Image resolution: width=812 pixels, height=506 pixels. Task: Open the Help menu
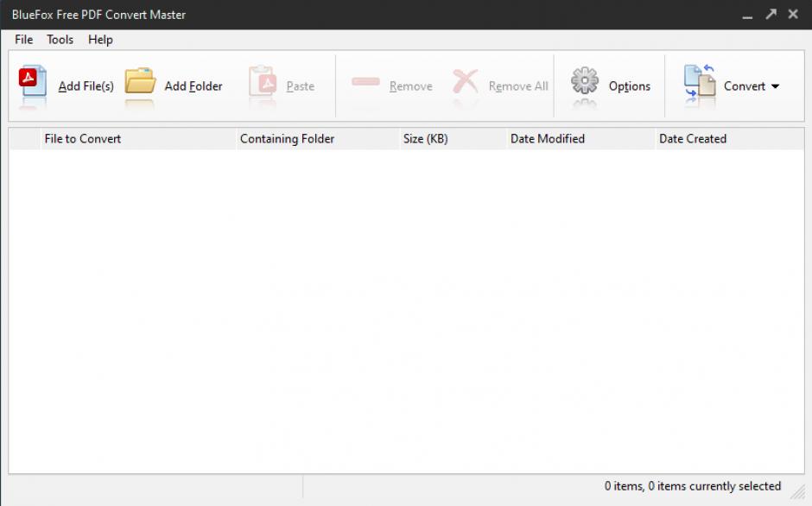point(100,40)
